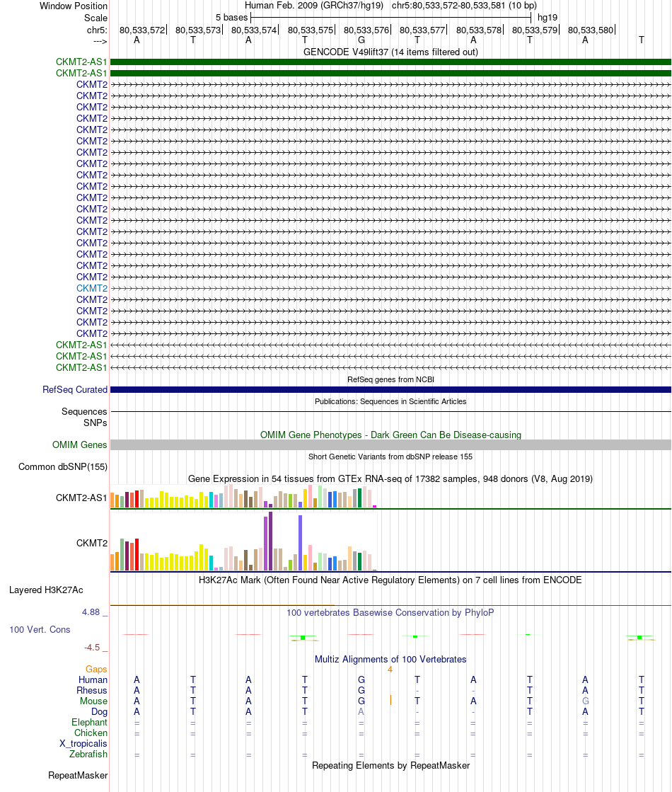Click the 4.88 upper scale value
The width and height of the screenshot is (672, 792).
91,612
